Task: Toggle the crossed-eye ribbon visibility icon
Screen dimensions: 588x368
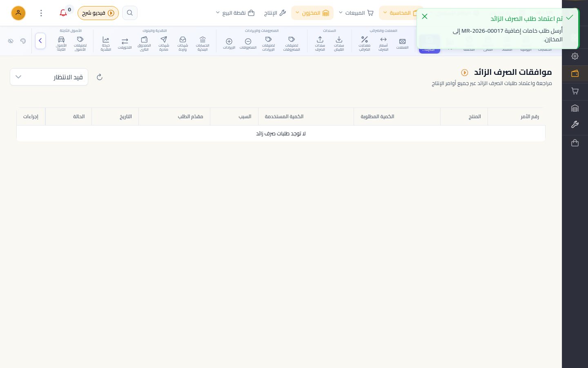Action: point(11,41)
